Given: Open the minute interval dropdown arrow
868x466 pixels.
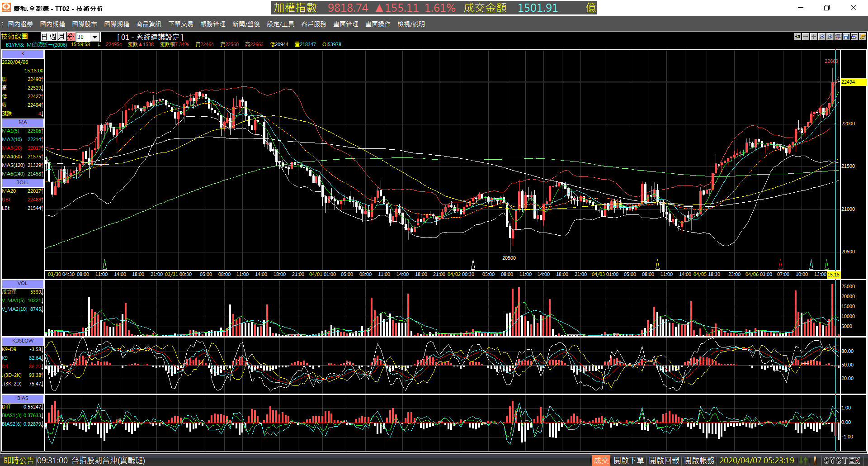Looking at the screenshot, I should click(95, 37).
